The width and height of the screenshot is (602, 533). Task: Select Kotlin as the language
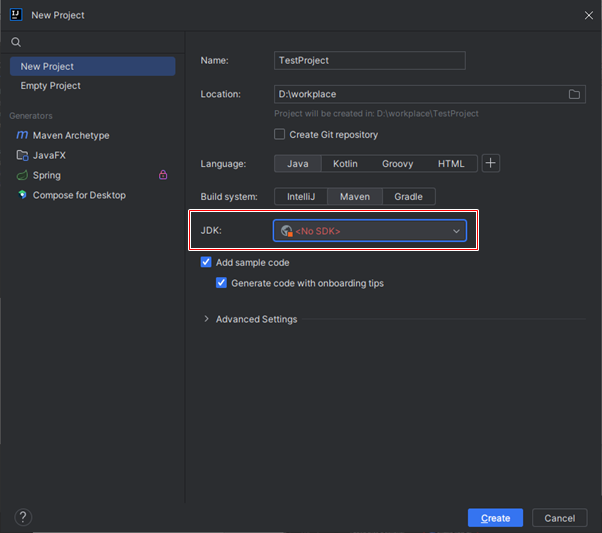coord(345,164)
